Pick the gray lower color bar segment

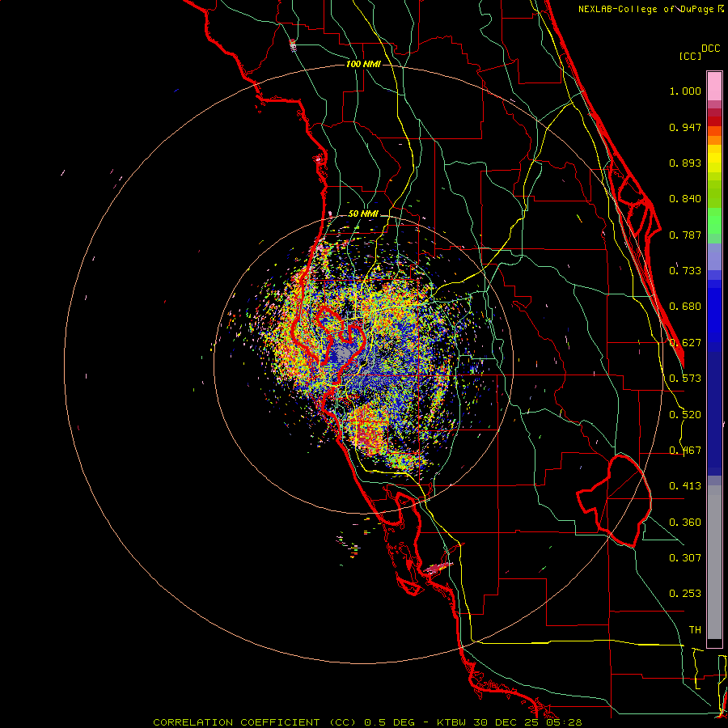(714, 562)
